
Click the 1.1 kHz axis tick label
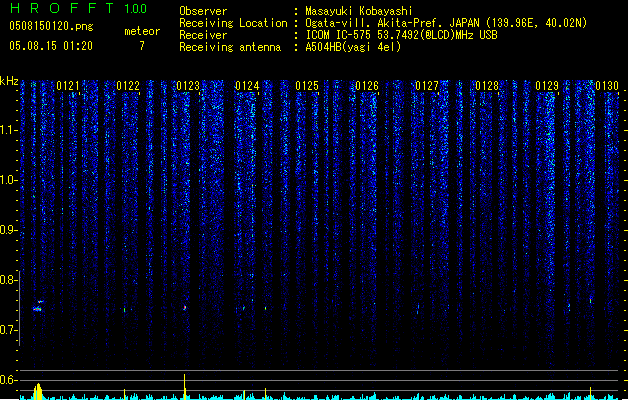click(8, 130)
